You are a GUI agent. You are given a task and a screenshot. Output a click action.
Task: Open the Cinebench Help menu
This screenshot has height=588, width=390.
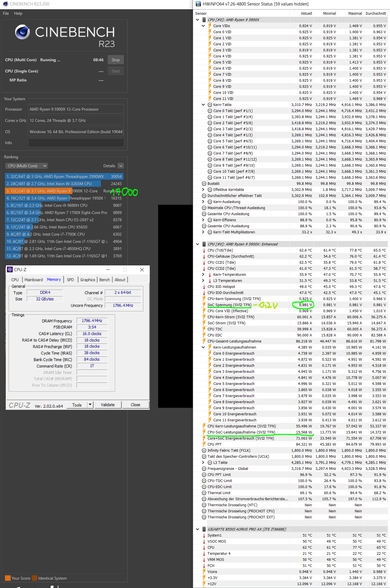click(18, 13)
